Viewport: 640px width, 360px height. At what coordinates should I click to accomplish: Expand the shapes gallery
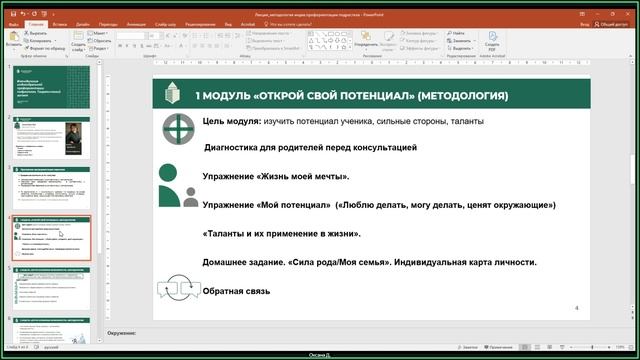coord(350,48)
